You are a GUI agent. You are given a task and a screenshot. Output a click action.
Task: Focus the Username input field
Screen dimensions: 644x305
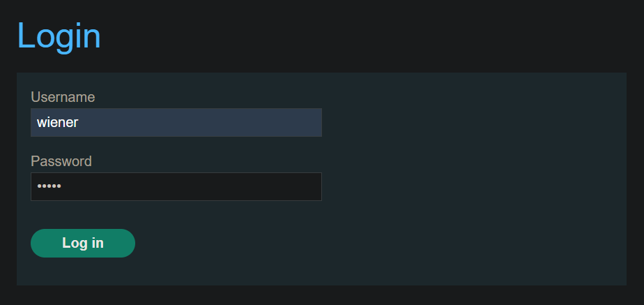[x=176, y=123]
